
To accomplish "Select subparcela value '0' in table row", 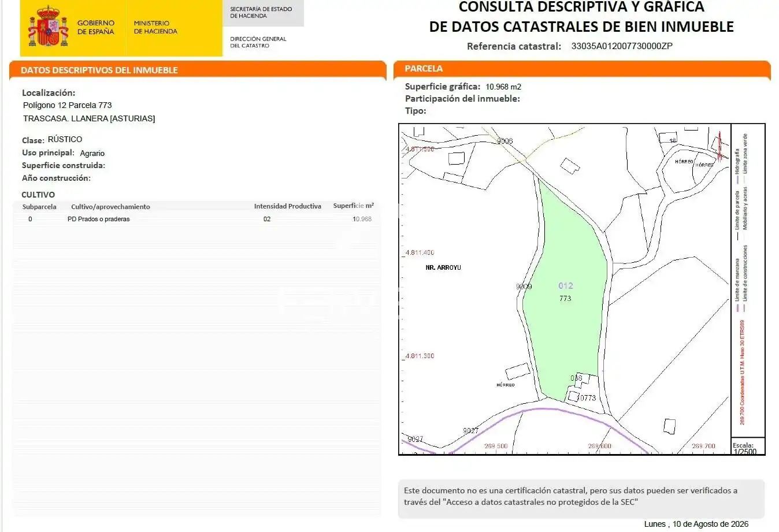I will 30,219.
